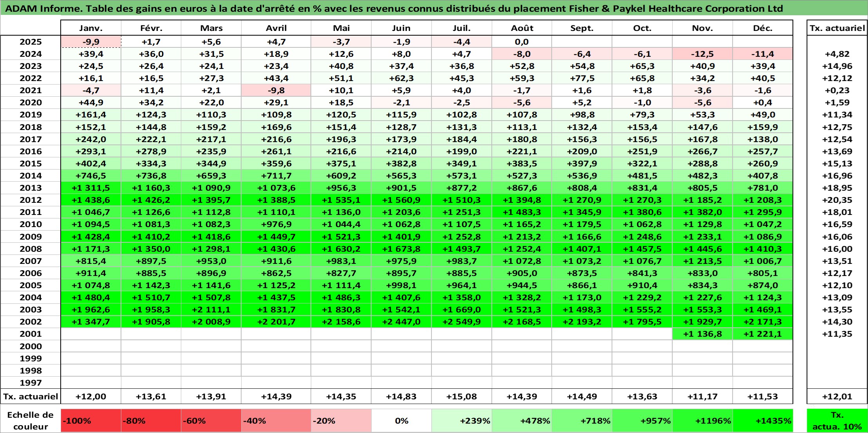Click the +44,9 cell in 2020 row

pyautogui.click(x=91, y=103)
